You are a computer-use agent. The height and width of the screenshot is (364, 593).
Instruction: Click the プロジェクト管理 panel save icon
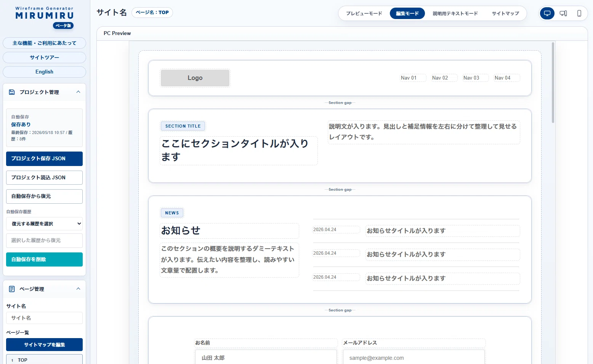click(x=12, y=92)
